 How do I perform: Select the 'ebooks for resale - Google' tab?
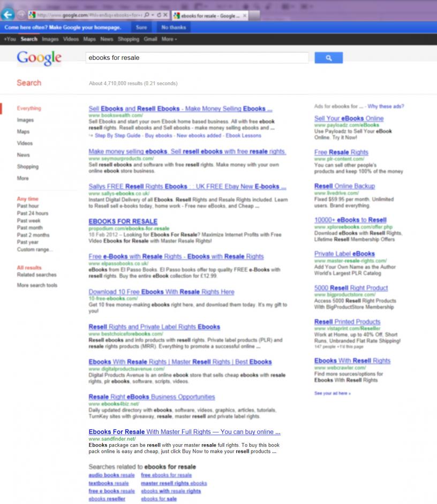(210, 16)
